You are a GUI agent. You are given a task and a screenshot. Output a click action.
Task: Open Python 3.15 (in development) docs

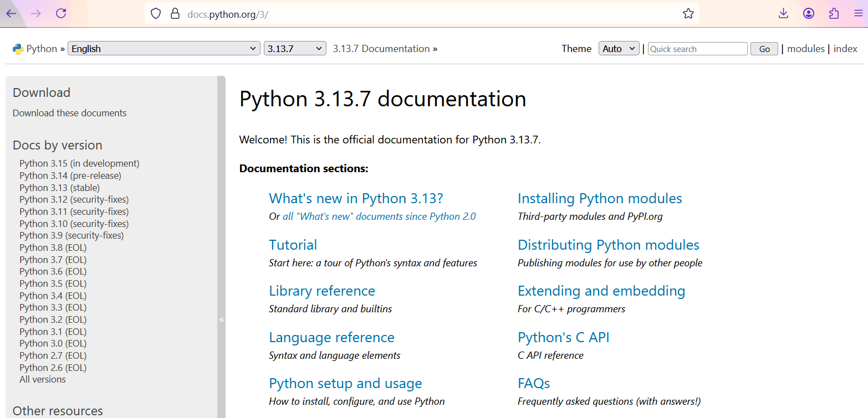pyautogui.click(x=79, y=163)
